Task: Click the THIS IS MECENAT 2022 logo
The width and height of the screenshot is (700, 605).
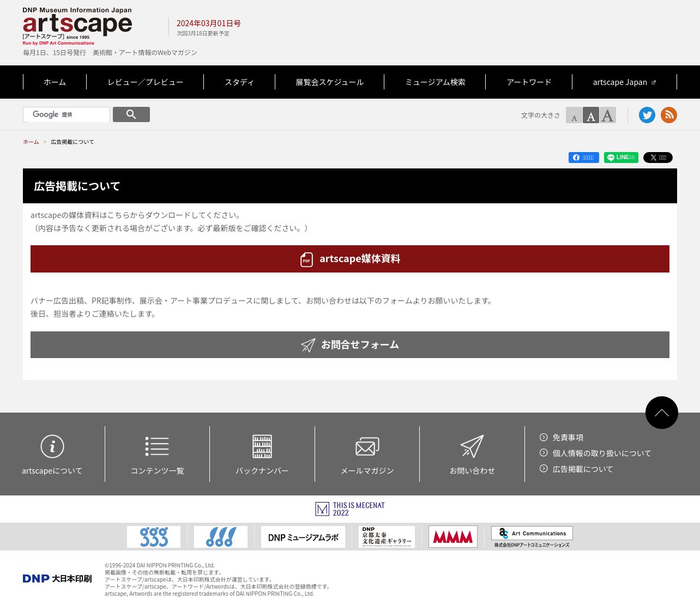Action: (350, 509)
